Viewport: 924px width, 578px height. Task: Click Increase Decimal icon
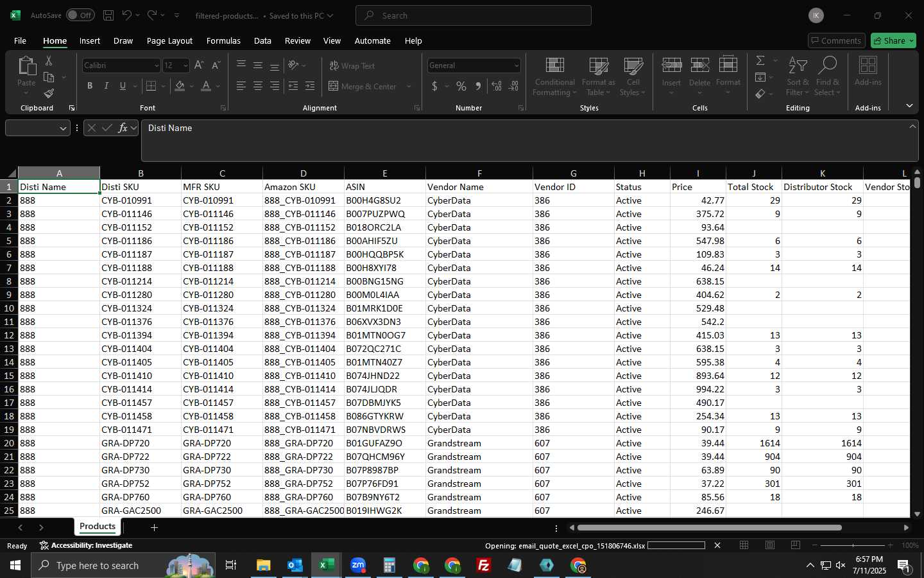[497, 86]
